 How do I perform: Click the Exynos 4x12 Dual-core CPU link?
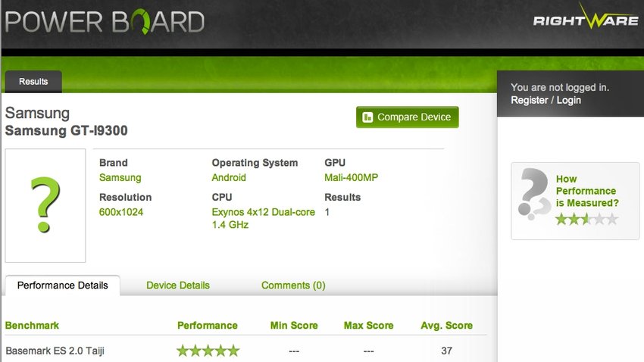coord(263,218)
